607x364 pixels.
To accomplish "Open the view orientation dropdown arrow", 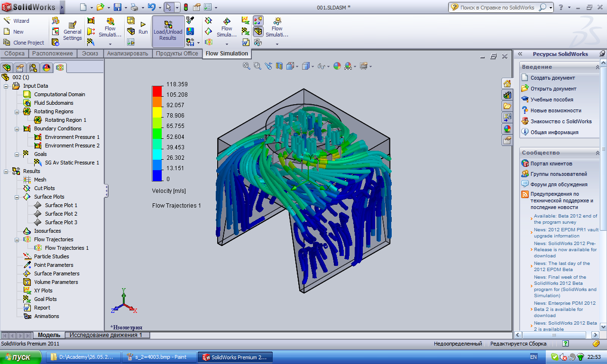I will [297, 66].
